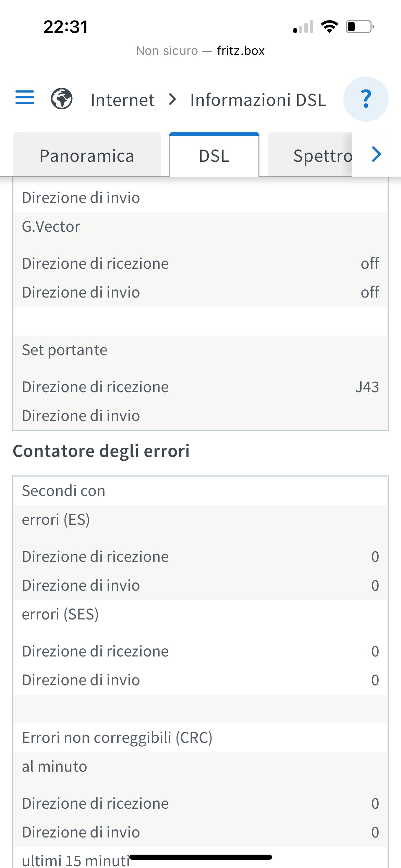
Task: Select the Contatore degli errori heading
Action: [101, 451]
